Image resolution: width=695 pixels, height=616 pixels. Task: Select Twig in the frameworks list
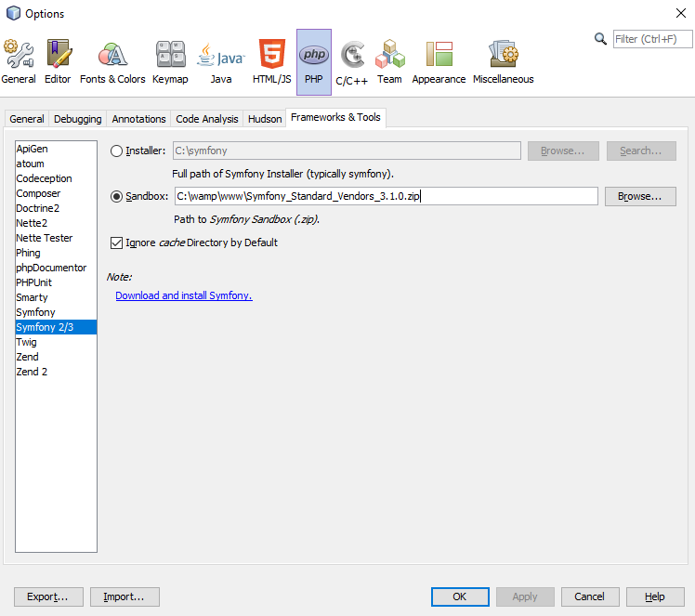point(56,342)
